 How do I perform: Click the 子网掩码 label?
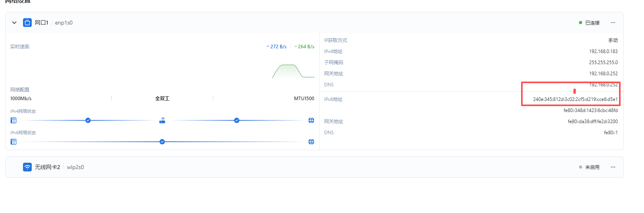pos(333,63)
